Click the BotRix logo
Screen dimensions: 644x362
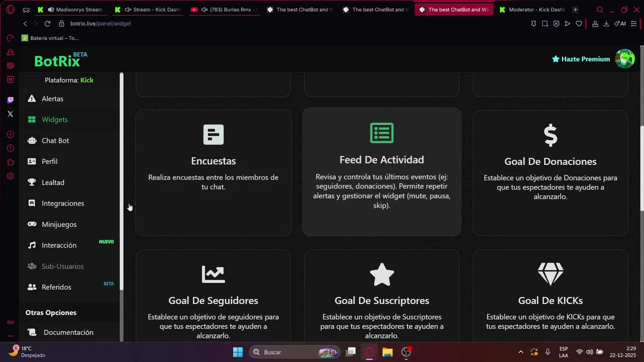60,60
